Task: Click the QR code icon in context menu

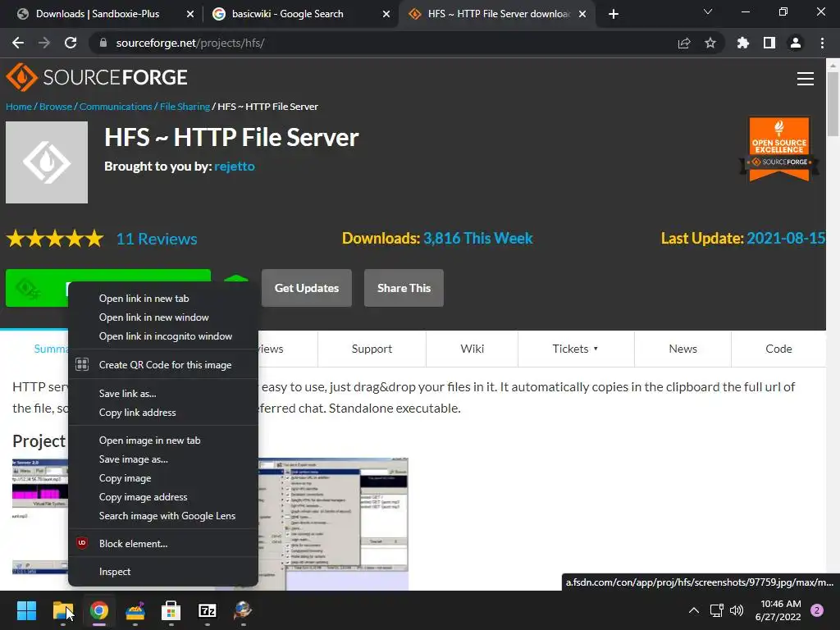Action: tap(82, 364)
